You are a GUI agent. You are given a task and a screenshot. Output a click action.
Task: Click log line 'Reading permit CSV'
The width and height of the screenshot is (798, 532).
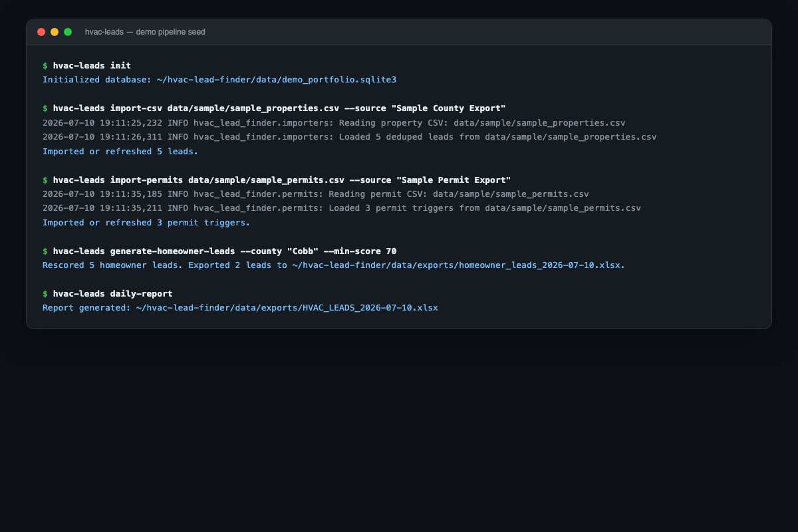click(x=316, y=194)
